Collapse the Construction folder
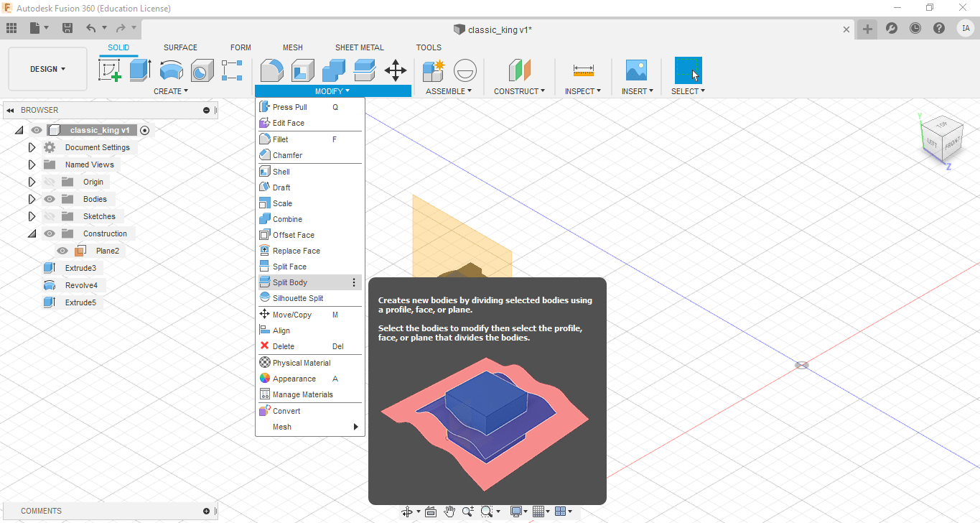Image resolution: width=980 pixels, height=523 pixels. [32, 233]
